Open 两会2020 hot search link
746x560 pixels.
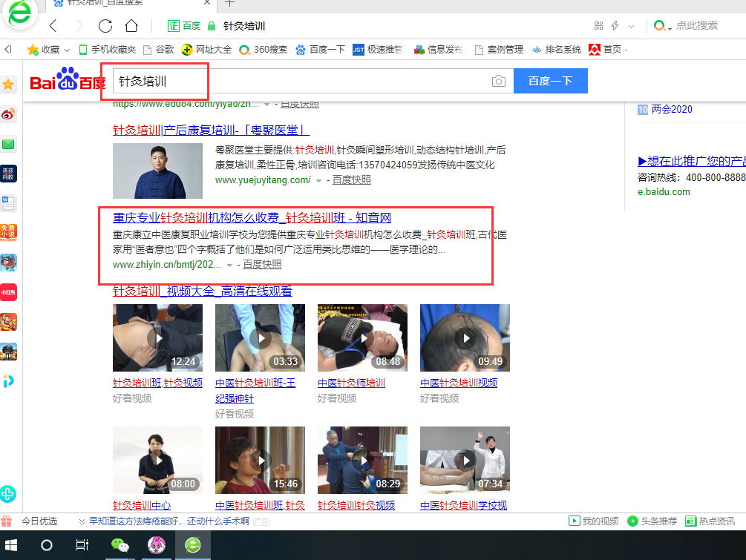tap(671, 109)
